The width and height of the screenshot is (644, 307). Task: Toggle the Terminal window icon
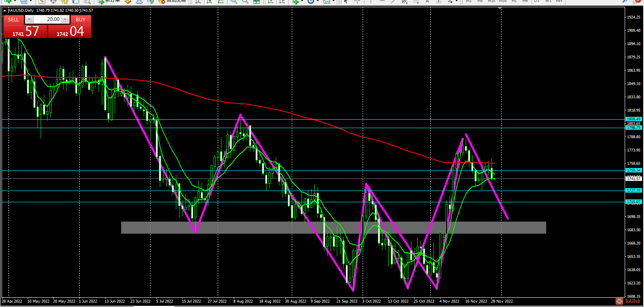[x=76, y=2]
